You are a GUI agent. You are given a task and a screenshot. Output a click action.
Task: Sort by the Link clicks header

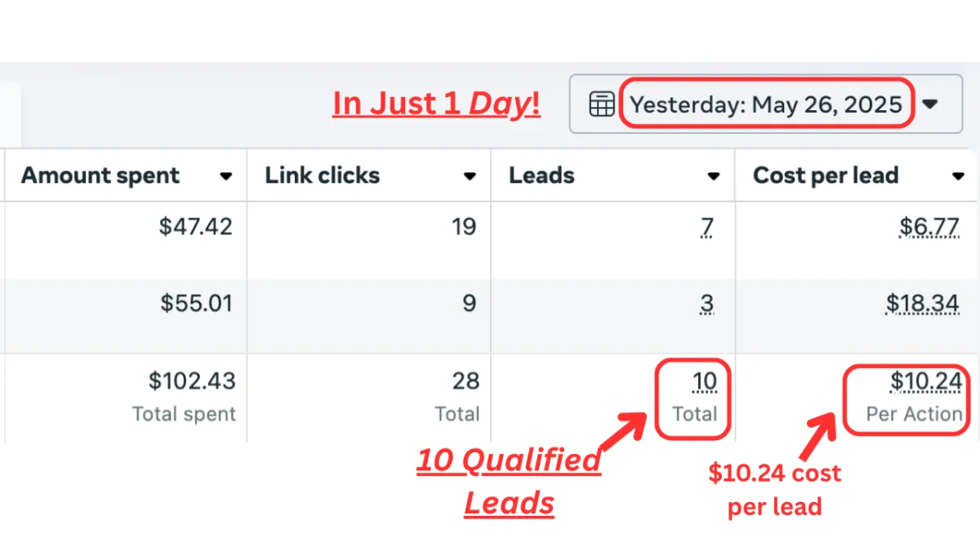(323, 176)
